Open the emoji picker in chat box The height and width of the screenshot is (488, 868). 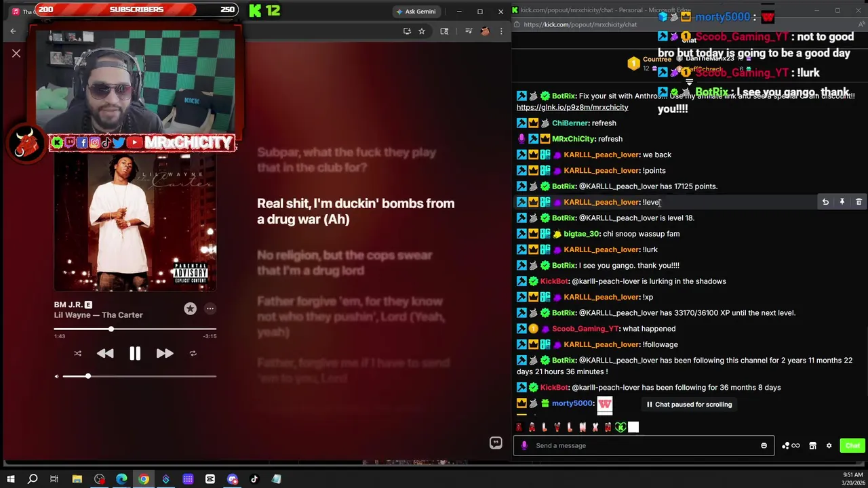[x=764, y=445]
